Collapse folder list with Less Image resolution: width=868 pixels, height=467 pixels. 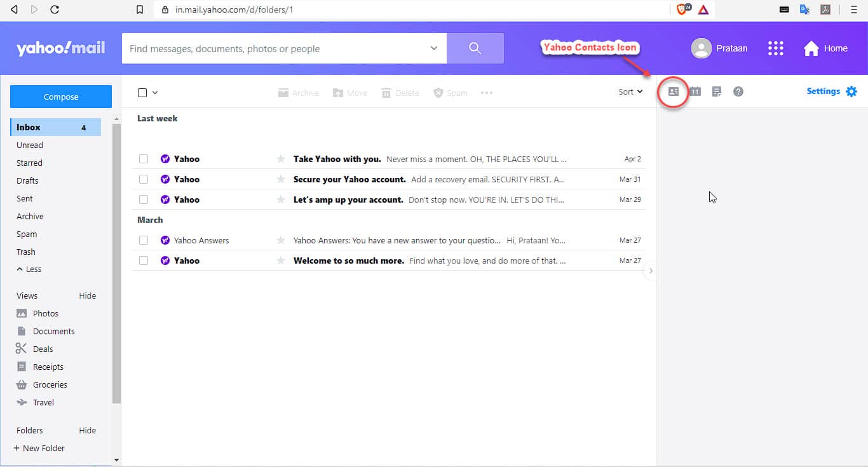pyautogui.click(x=29, y=269)
